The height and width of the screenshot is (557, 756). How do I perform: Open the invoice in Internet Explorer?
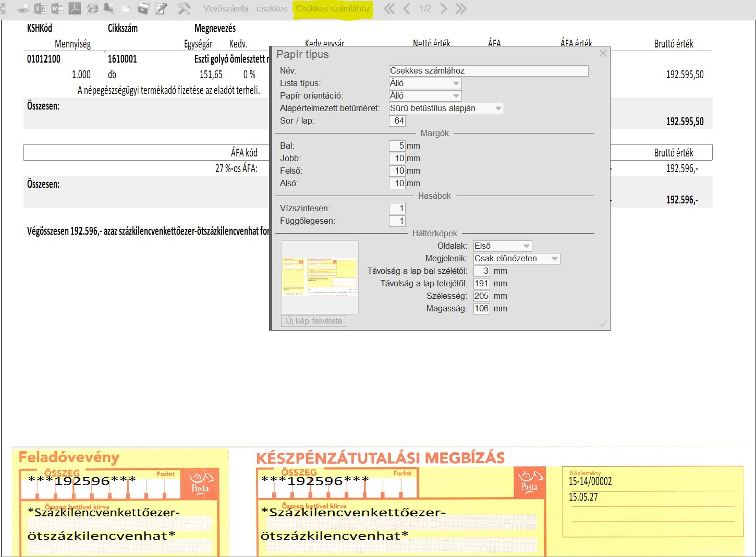92,9
